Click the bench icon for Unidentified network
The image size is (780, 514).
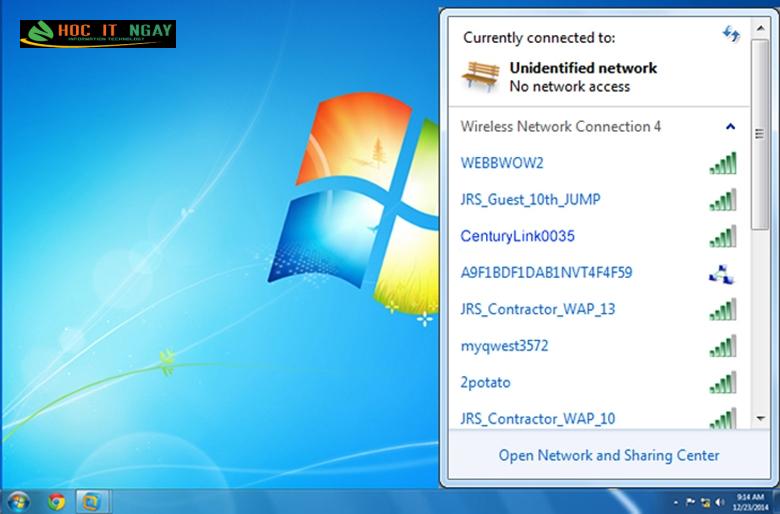pyautogui.click(x=481, y=76)
